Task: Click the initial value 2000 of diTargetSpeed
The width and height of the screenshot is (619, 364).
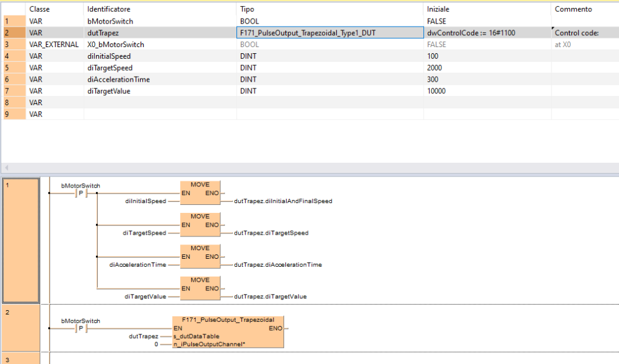Action: (436, 67)
